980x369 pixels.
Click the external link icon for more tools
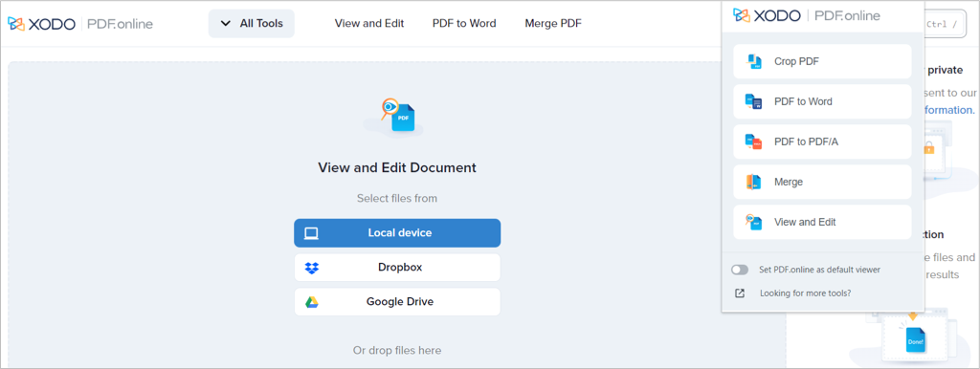[740, 293]
